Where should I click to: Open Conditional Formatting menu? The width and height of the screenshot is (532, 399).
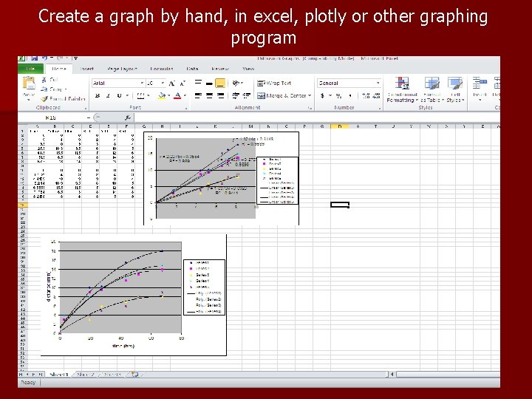(x=402, y=89)
